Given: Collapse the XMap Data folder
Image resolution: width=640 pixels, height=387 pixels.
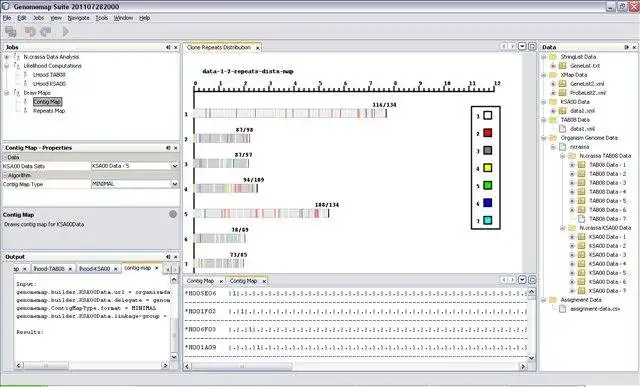Looking at the screenshot, I should point(544,75).
